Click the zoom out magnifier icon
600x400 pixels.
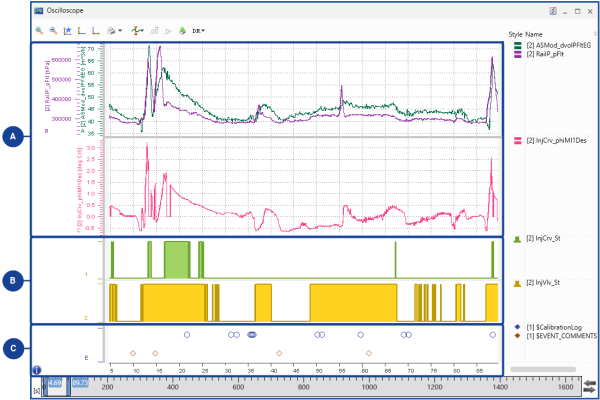pyautogui.click(x=52, y=30)
